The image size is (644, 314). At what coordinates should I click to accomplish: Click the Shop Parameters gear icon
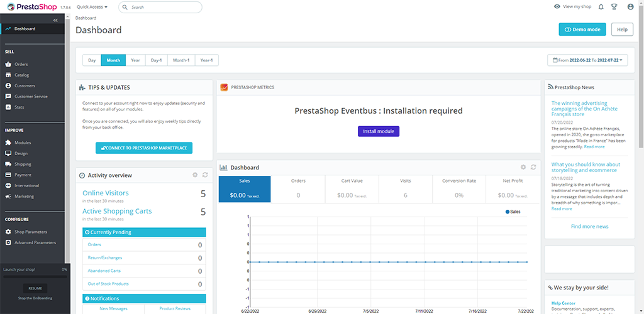(x=8, y=232)
